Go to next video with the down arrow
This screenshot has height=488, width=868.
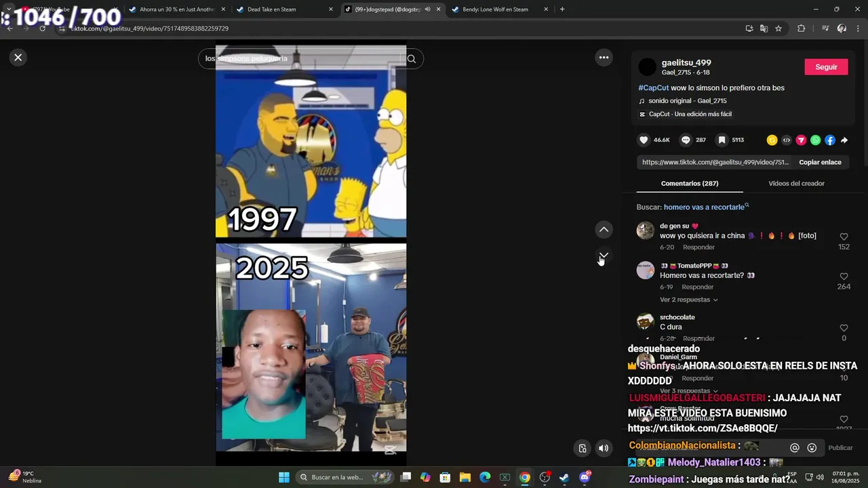coord(604,256)
